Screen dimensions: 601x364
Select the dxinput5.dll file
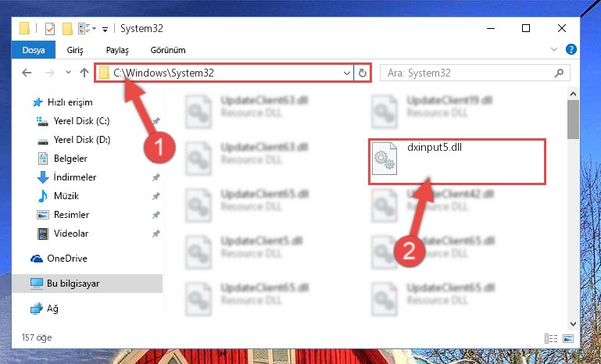(x=457, y=162)
